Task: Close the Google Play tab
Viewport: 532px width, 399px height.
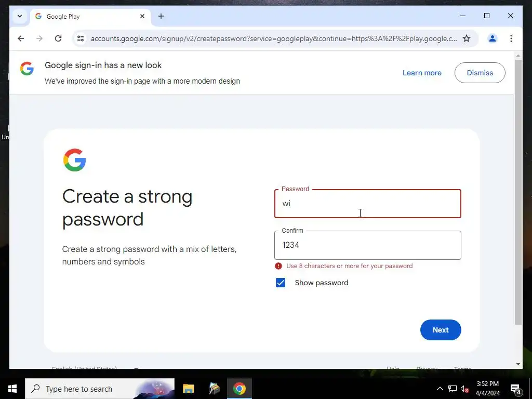Action: tap(142, 16)
